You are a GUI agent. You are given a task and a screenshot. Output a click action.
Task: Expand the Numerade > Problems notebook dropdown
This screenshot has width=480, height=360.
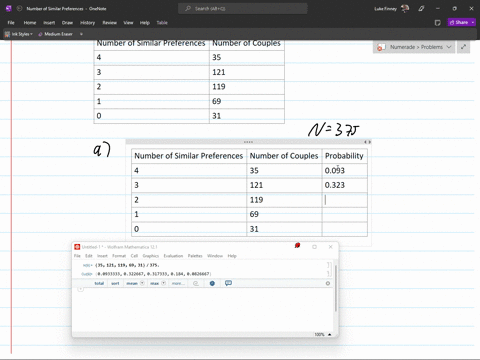414,47
